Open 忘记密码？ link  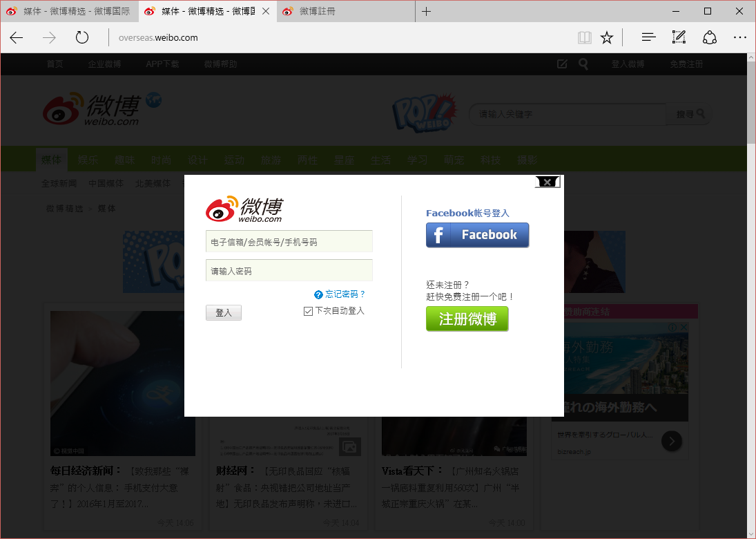click(346, 294)
